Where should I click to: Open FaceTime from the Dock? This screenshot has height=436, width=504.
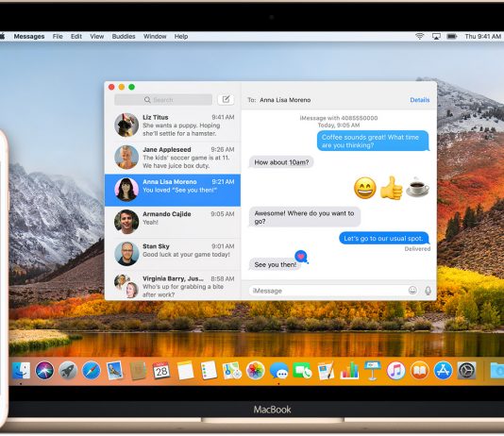302,371
